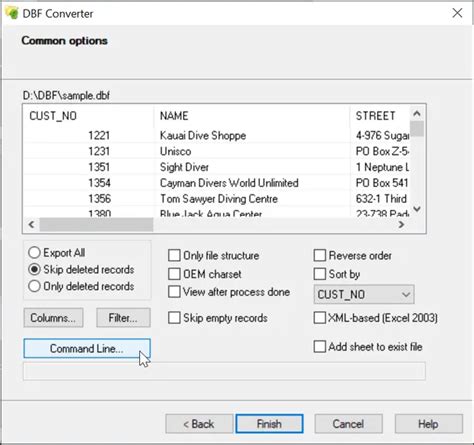The image size is (474, 445).
Task: Click the PO Box Z-5 street cell
Action: 382,151
